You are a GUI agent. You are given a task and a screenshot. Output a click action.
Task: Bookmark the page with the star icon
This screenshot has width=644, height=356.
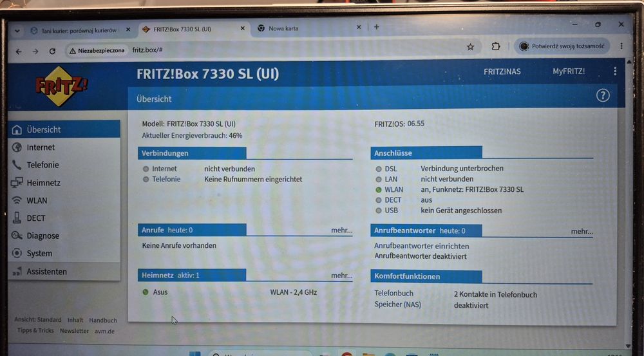pos(470,47)
